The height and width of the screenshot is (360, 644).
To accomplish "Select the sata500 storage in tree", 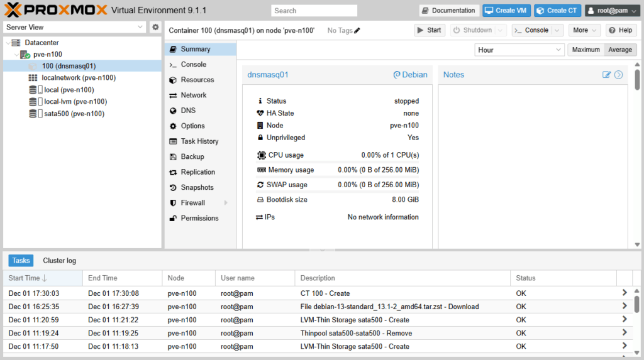I will point(74,114).
